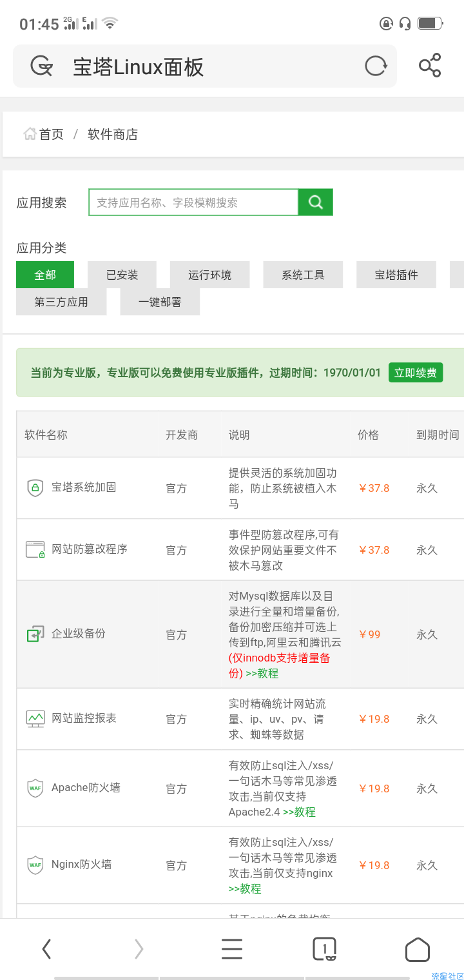Screen dimensions: 464x980
Task: Click the 开发商 column header
Action: (x=182, y=435)
